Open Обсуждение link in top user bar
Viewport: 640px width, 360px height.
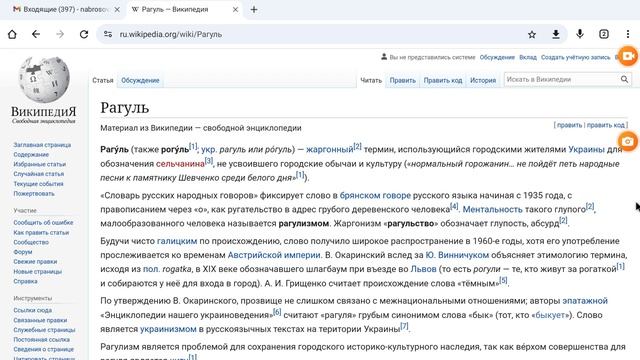coord(497,57)
